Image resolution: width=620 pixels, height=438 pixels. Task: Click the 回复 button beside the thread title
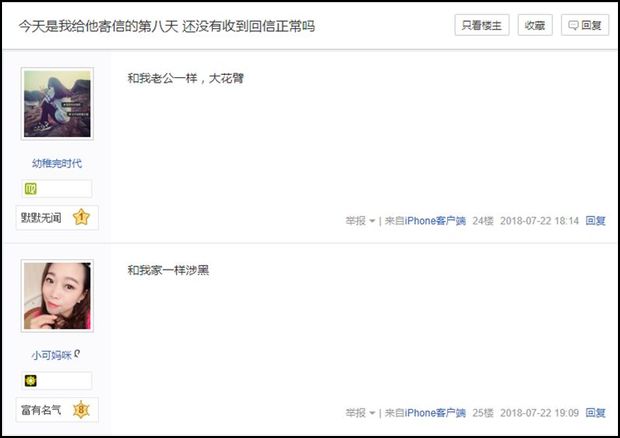click(x=585, y=25)
